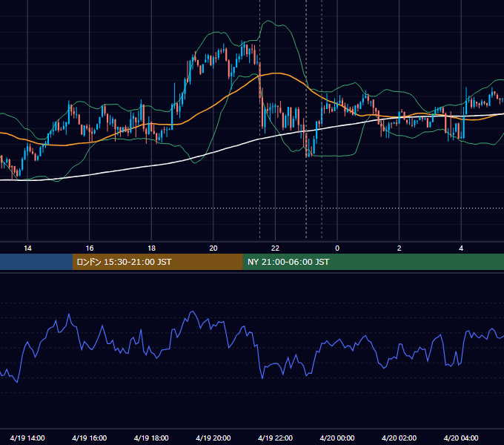Click the 4/19 18:00 date label

point(151,438)
